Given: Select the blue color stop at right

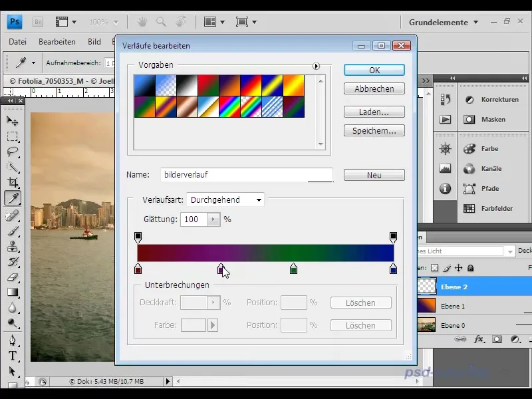Looking at the screenshot, I should (x=393, y=269).
